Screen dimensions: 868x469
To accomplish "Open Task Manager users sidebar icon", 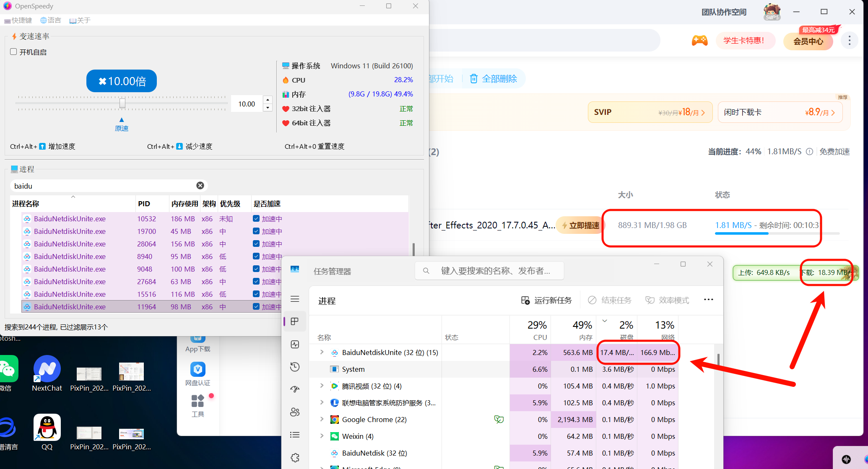I will 295,412.
